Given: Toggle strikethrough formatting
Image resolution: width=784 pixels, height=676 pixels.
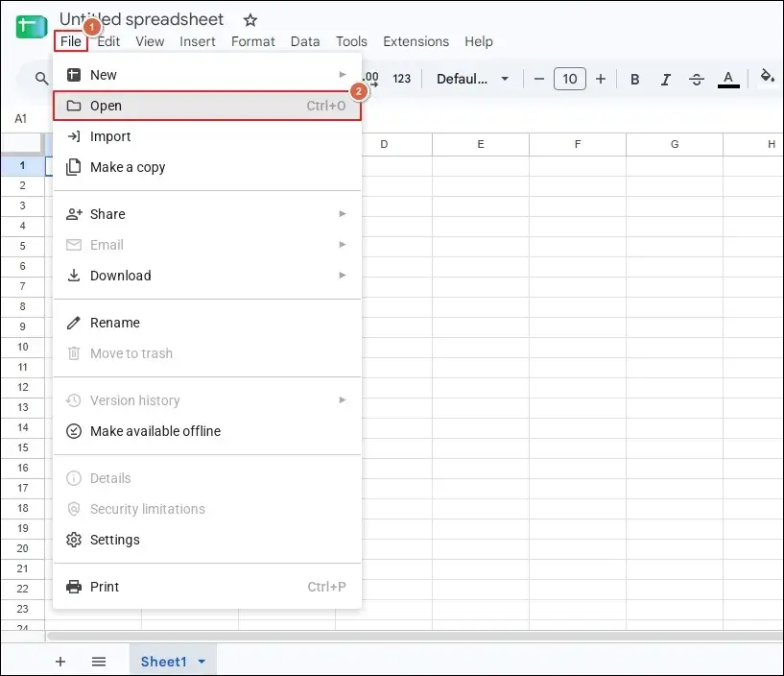Looking at the screenshot, I should (697, 79).
